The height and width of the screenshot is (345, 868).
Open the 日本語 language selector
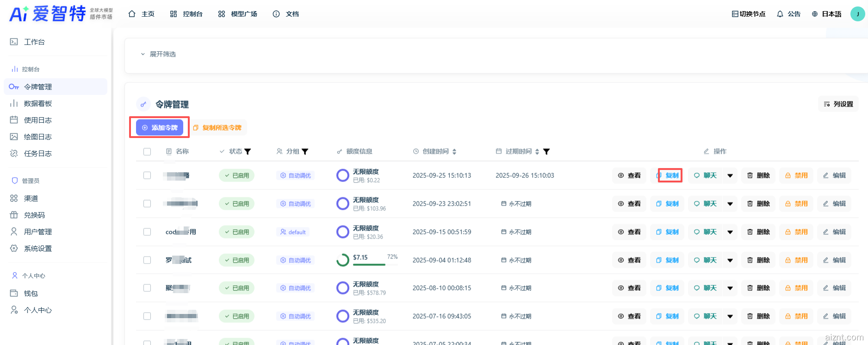click(x=827, y=14)
